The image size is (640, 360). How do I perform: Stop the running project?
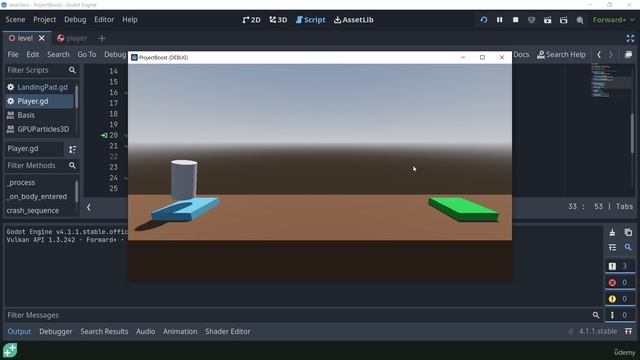click(516, 20)
